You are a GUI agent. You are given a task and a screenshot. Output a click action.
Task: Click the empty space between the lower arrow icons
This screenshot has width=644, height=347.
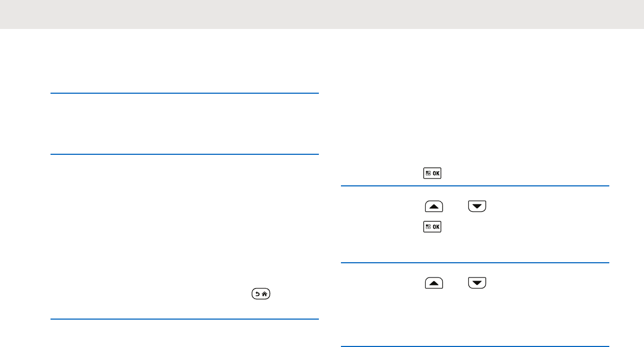point(455,284)
